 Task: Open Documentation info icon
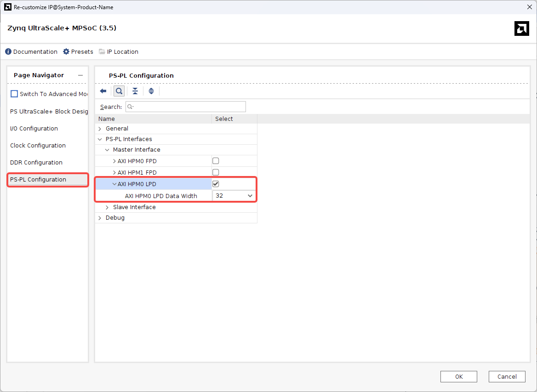pyautogui.click(x=8, y=52)
